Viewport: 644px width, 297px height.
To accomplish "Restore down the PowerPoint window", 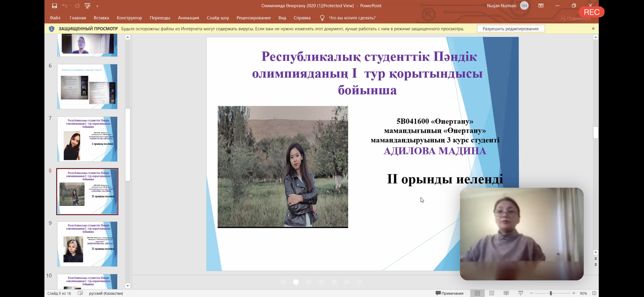I will (x=574, y=6).
